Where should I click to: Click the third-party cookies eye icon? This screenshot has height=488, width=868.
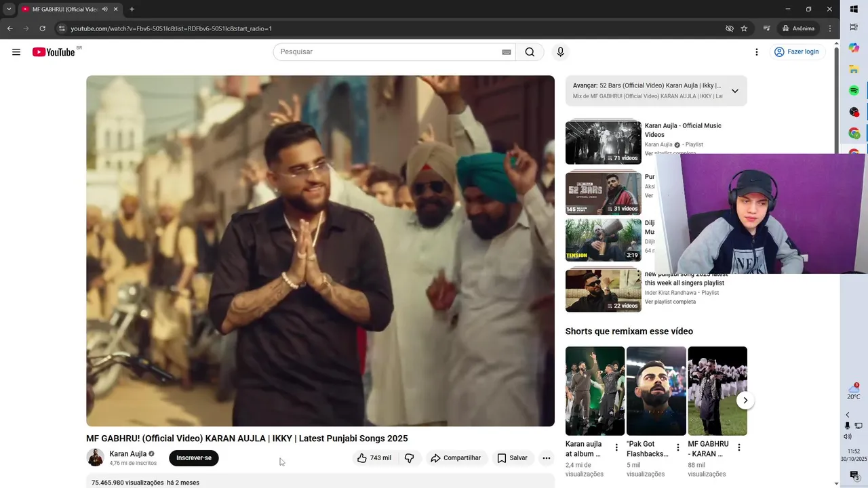[730, 28]
